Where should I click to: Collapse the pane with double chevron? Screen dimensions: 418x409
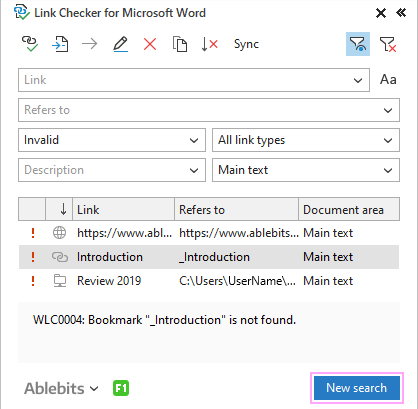pos(401,13)
